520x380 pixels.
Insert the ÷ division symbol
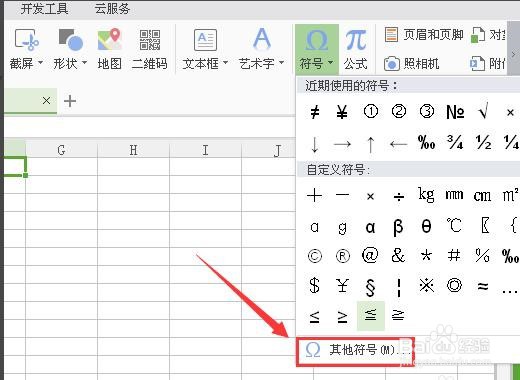click(x=399, y=196)
